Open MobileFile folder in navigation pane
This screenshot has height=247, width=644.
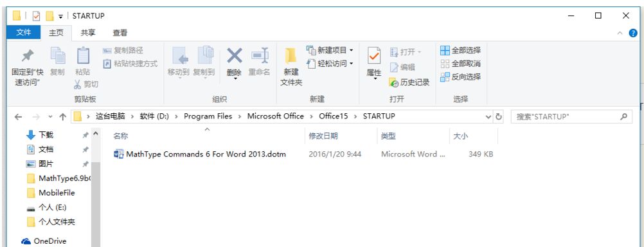click(x=51, y=193)
